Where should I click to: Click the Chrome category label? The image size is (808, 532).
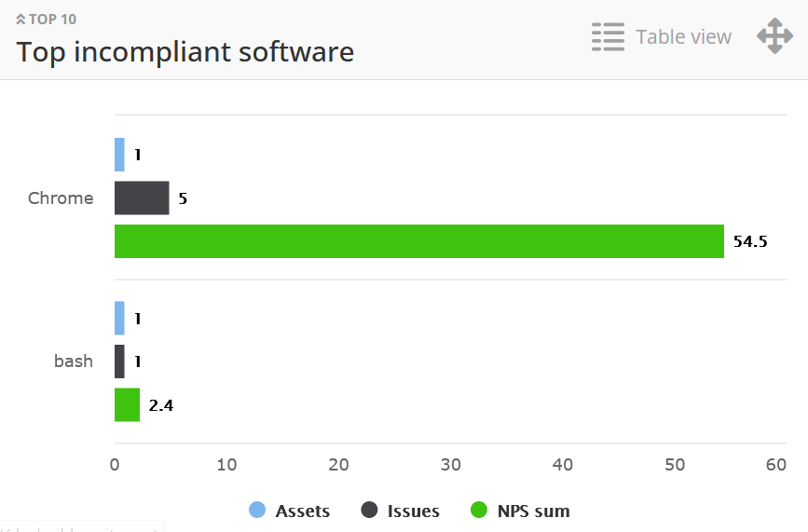coord(61,198)
